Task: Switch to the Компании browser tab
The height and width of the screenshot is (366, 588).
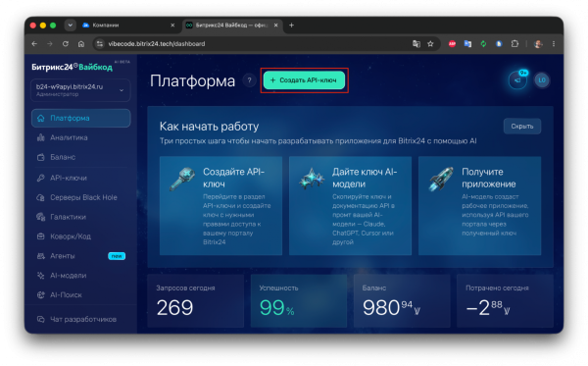Action: 127,26
